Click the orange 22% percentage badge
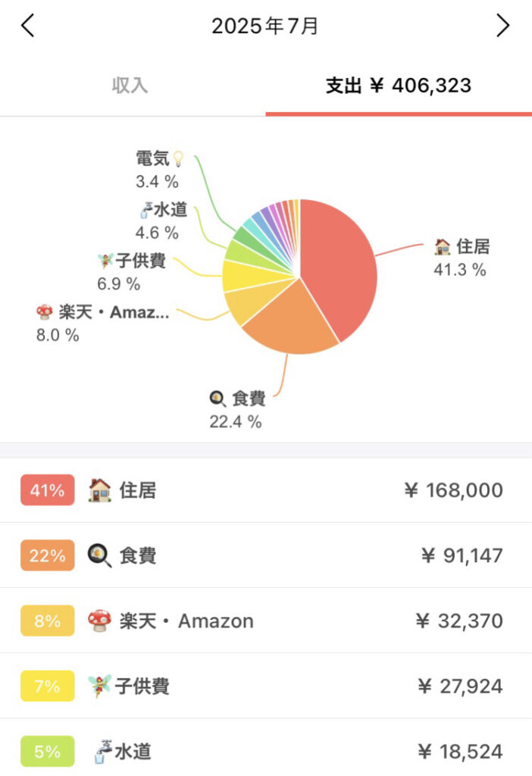This screenshot has width=532, height=776. click(48, 555)
